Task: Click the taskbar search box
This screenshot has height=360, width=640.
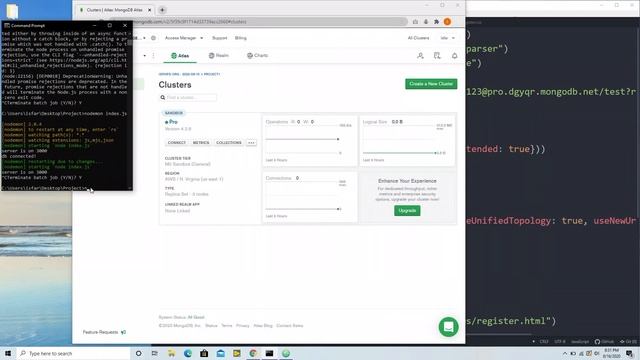Action: click(73, 353)
